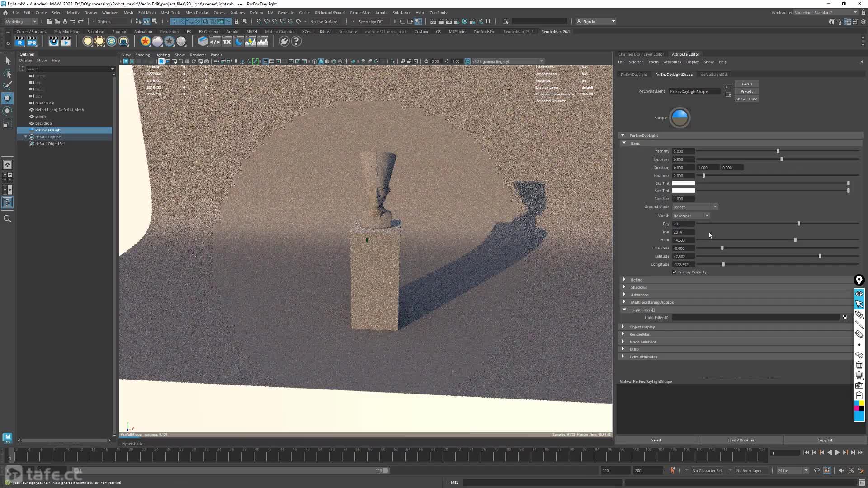Open the Windows menu
Viewport: 868px width, 488px height.
[110, 13]
